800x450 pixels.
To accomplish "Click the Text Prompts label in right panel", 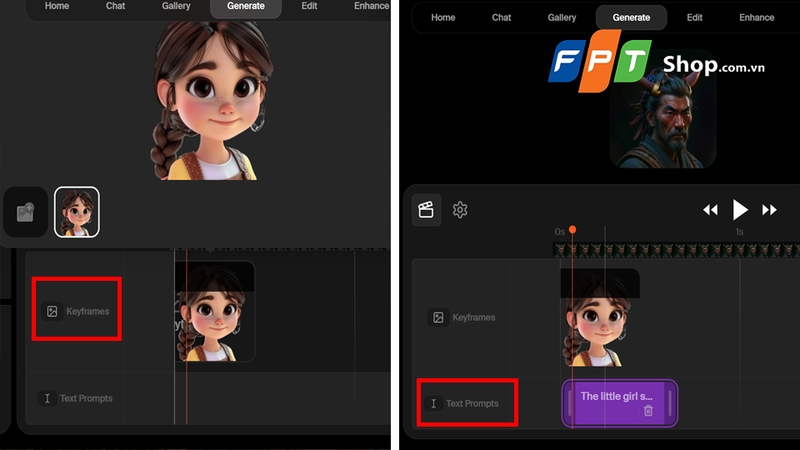I will [472, 404].
